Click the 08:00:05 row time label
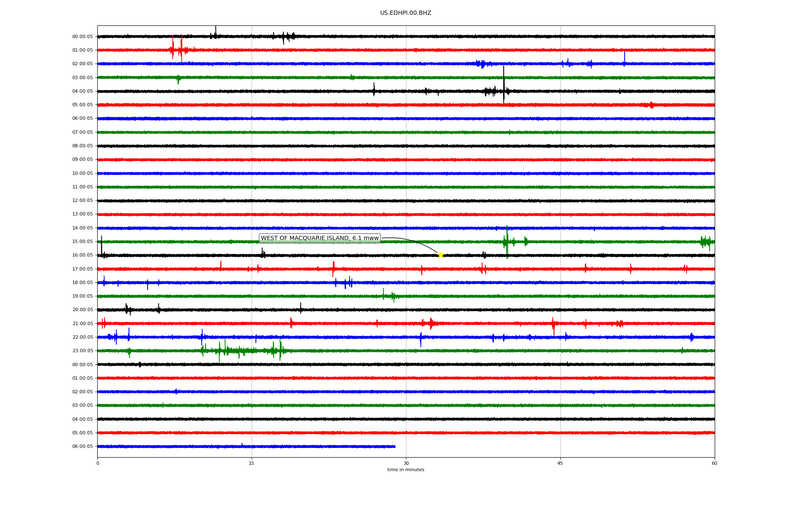 click(82, 146)
